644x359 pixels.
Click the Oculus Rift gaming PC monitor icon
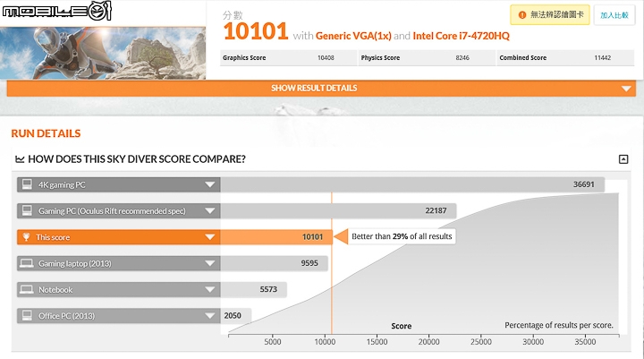(27, 210)
